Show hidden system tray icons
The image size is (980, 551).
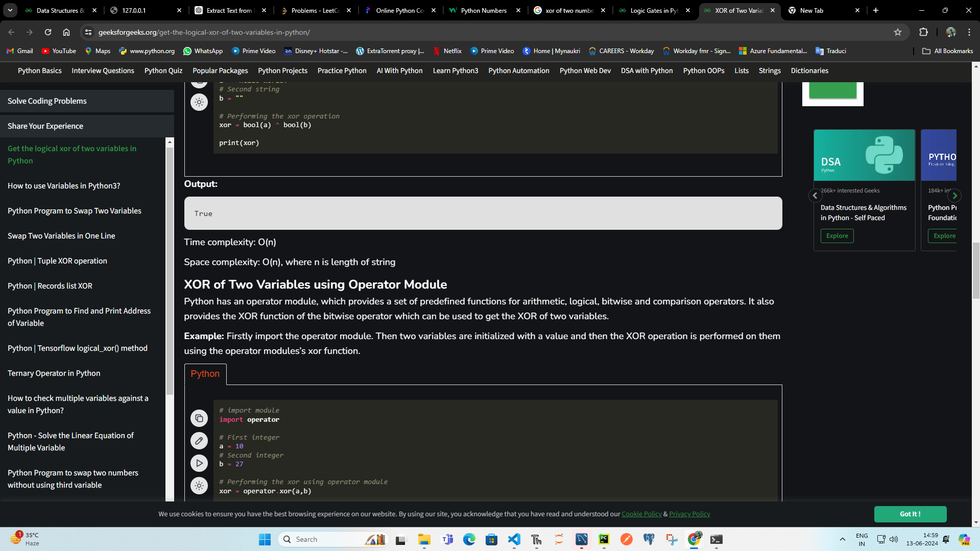(843, 539)
